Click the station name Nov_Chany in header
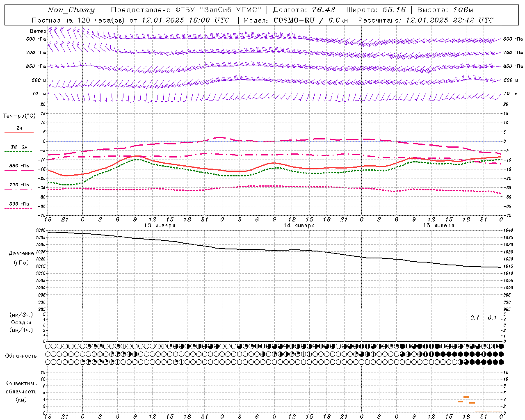Screen dimensions: 525x420 [x=71, y=10]
